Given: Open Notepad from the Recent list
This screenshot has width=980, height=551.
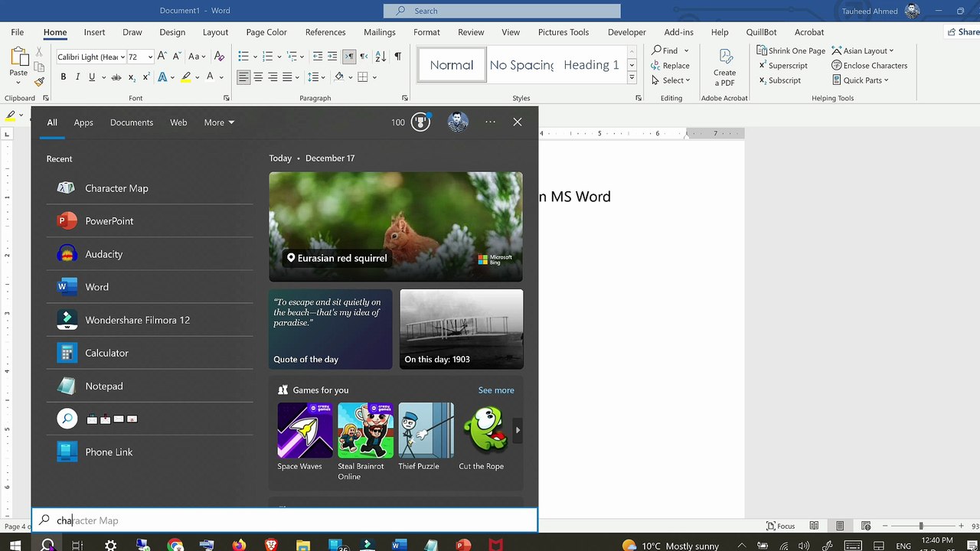Looking at the screenshot, I should click(150, 386).
